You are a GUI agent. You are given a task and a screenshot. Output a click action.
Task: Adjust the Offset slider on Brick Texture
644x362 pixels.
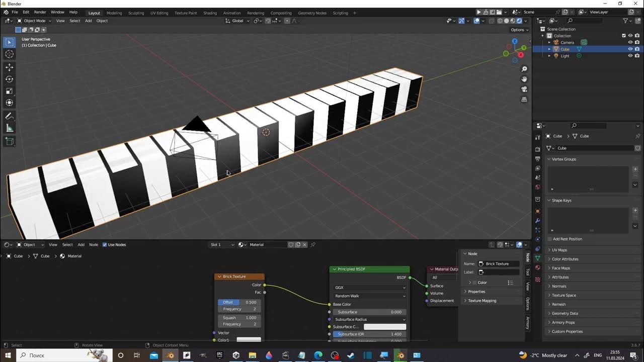(239, 302)
